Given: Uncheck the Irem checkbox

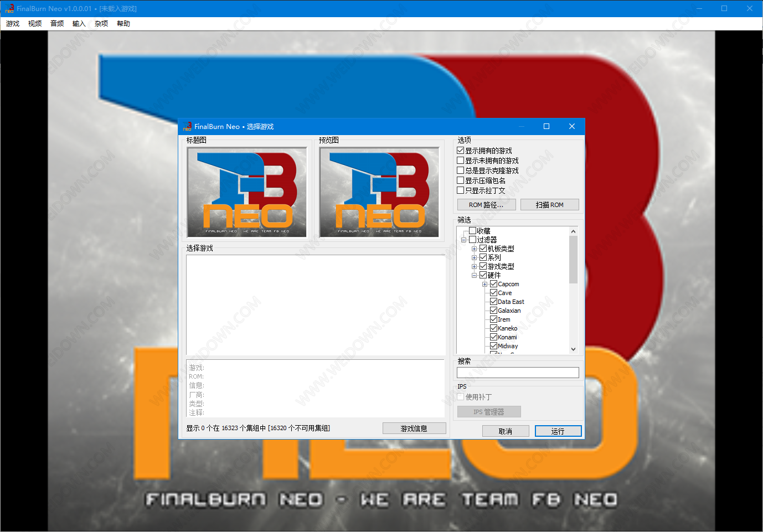Looking at the screenshot, I should coord(493,319).
